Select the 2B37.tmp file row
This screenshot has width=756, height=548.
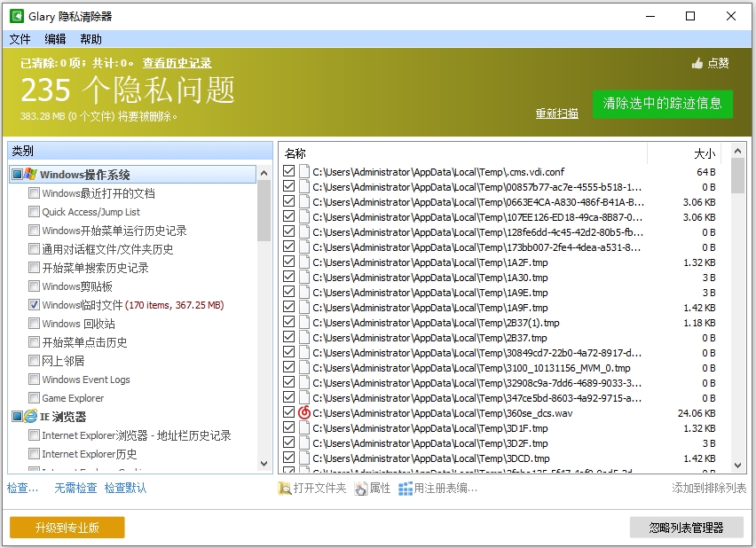pyautogui.click(x=500, y=338)
